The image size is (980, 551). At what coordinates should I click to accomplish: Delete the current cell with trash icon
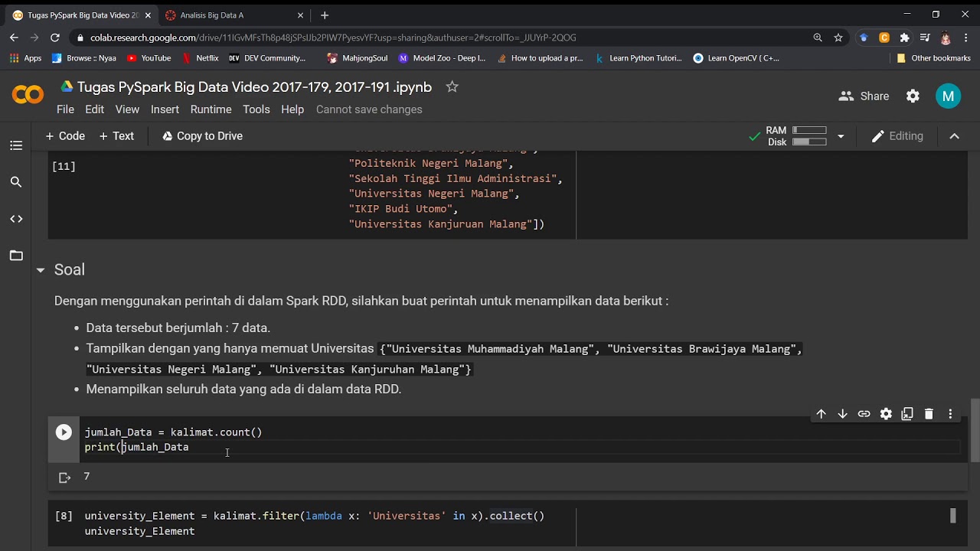929,414
